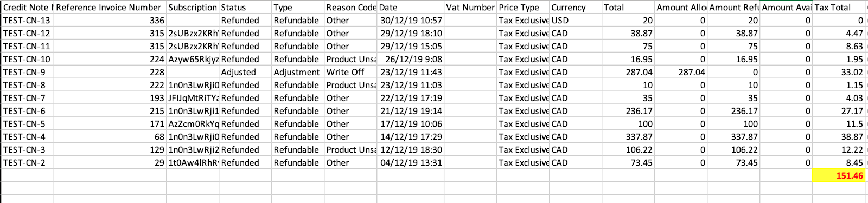Select the 337.87 total cell for TEST-CN-4

click(x=628, y=137)
